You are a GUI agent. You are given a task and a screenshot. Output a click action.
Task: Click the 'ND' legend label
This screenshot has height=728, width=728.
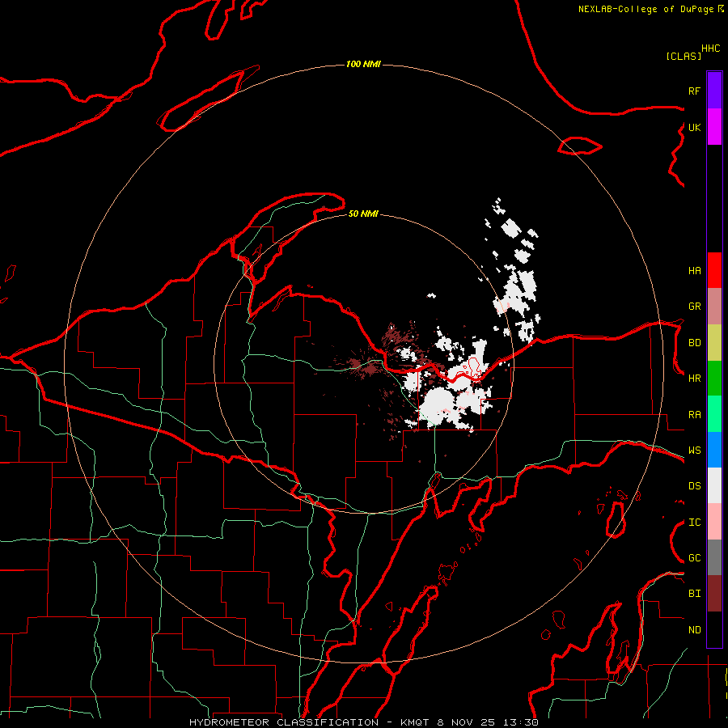pos(694,629)
